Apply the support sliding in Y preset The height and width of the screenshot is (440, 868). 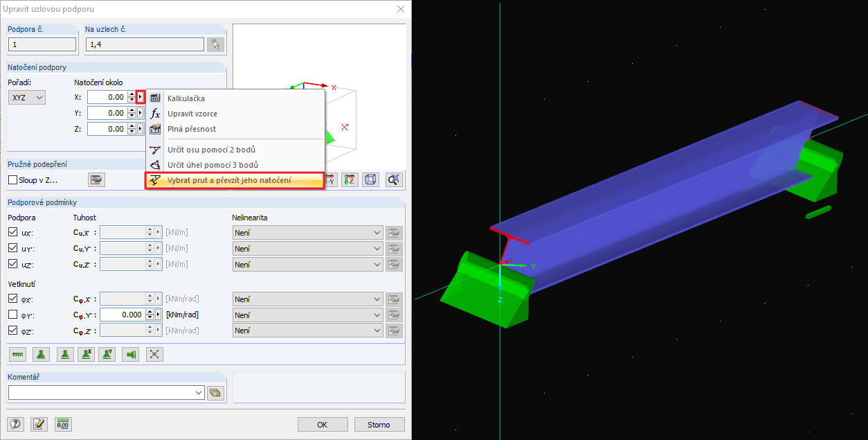(x=107, y=354)
